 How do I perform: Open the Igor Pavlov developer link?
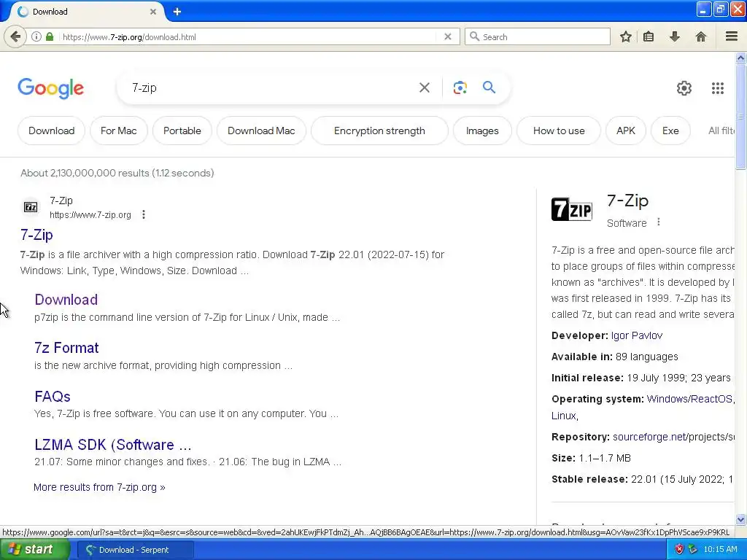pyautogui.click(x=636, y=335)
